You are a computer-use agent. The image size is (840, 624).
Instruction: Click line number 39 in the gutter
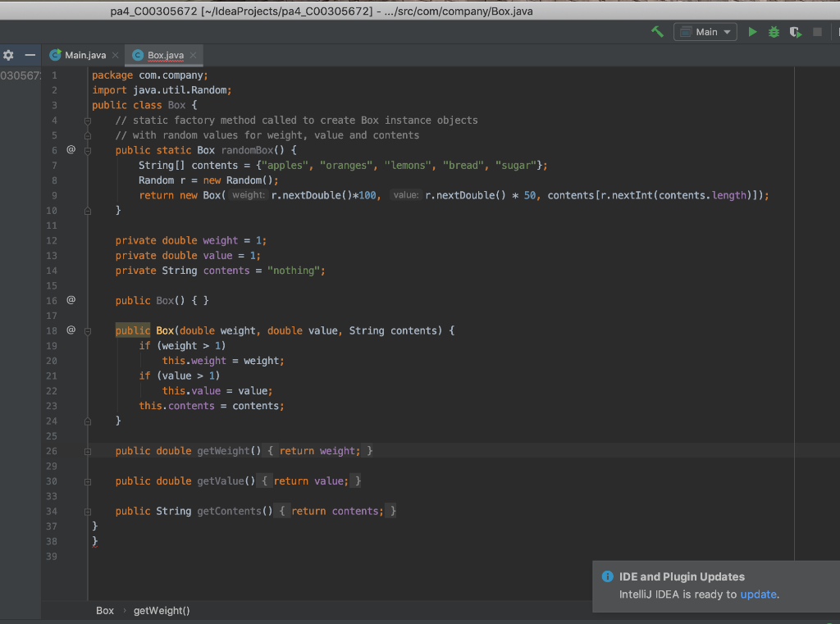pyautogui.click(x=52, y=557)
